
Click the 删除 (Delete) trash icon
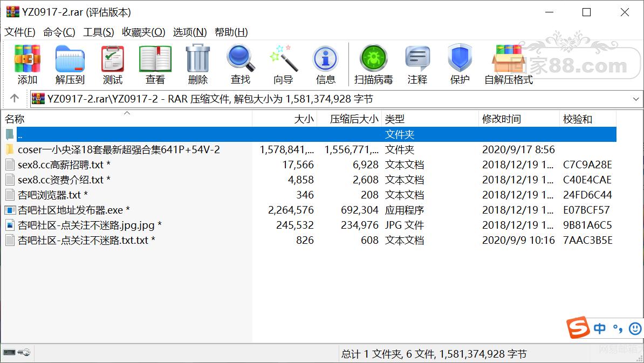pos(197,65)
